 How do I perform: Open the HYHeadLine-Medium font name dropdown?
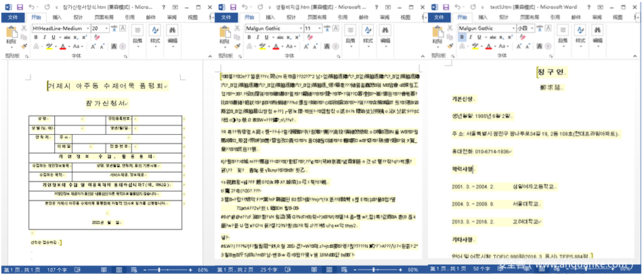coord(87,28)
